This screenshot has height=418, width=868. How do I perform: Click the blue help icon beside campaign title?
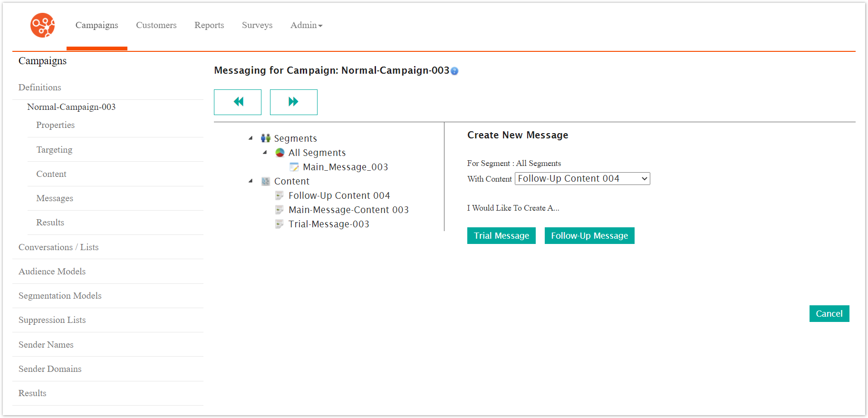click(454, 71)
